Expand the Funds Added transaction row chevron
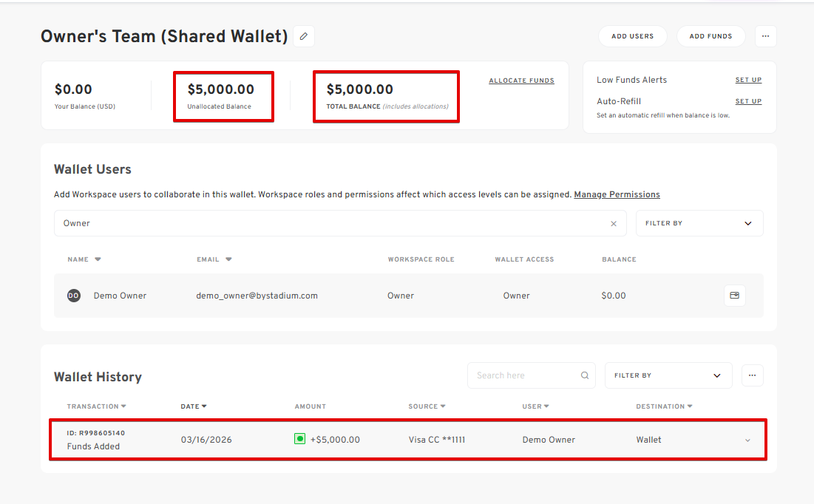 point(747,440)
